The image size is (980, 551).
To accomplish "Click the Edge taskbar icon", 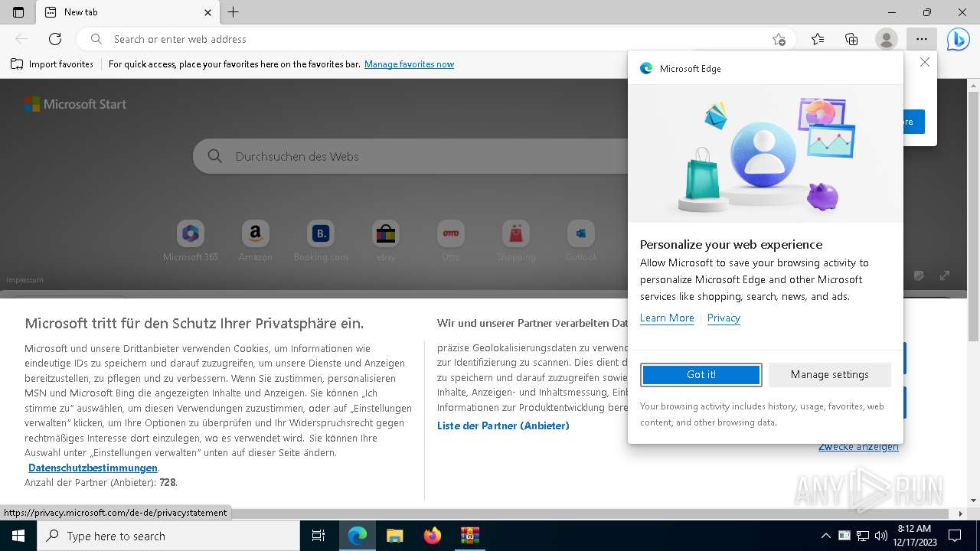I will [x=358, y=536].
